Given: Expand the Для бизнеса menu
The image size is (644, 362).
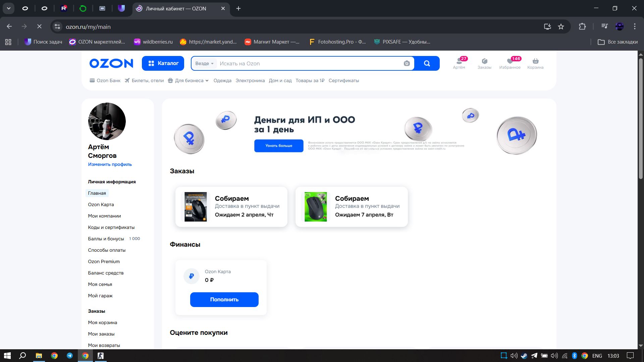Looking at the screenshot, I should (189, 80).
